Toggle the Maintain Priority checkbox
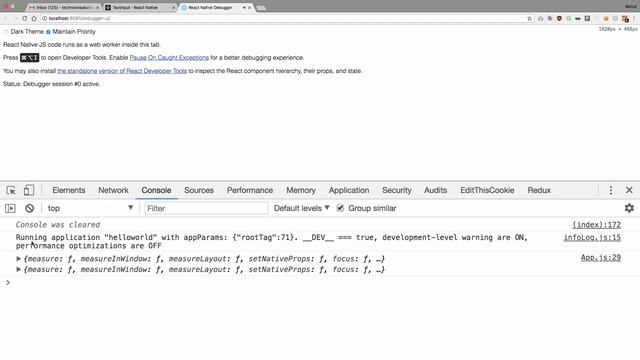 48,32
